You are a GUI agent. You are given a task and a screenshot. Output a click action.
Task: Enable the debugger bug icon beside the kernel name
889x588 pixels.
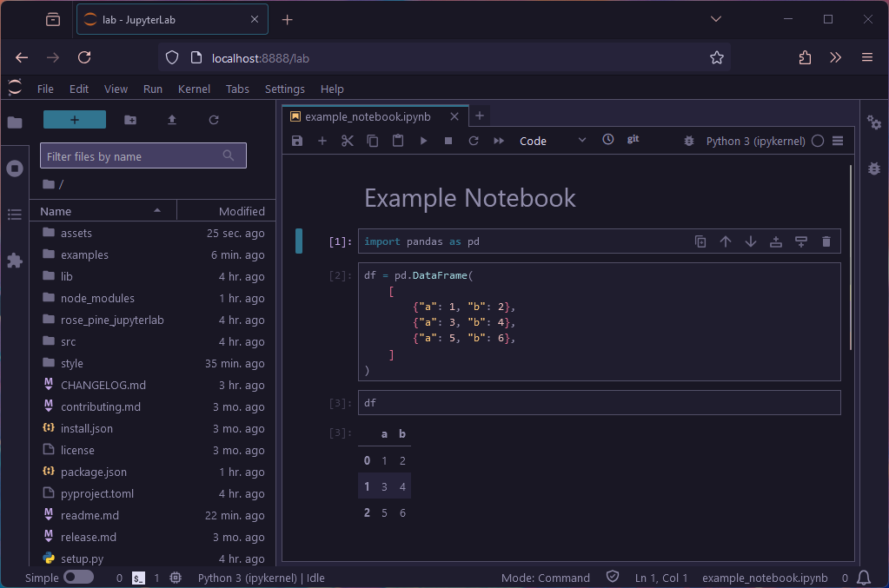point(689,141)
